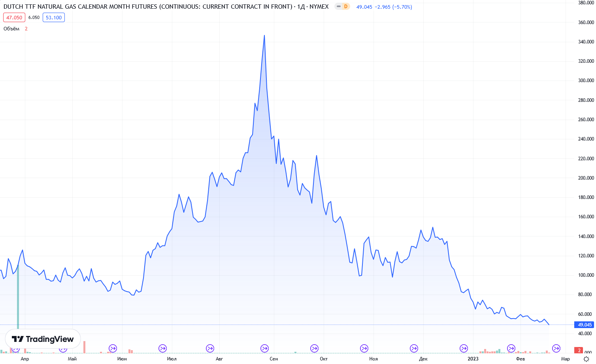
Task: Click the gray market status pill
Action: [x=339, y=7]
